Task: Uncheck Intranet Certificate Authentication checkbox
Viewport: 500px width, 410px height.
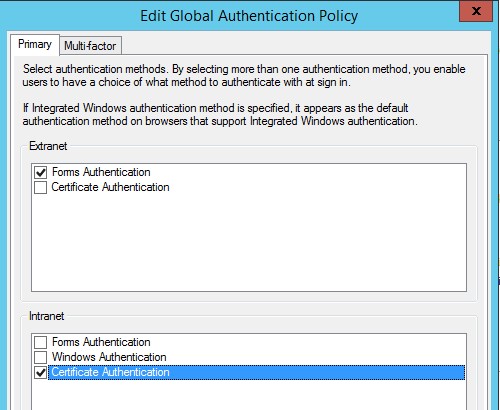Action: (x=40, y=372)
